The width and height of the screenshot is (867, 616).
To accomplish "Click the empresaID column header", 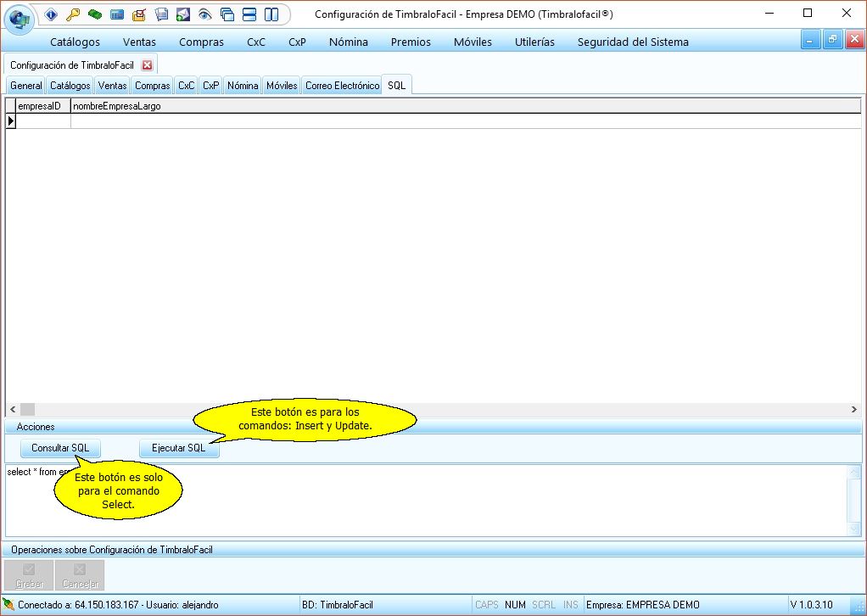I will click(x=43, y=106).
